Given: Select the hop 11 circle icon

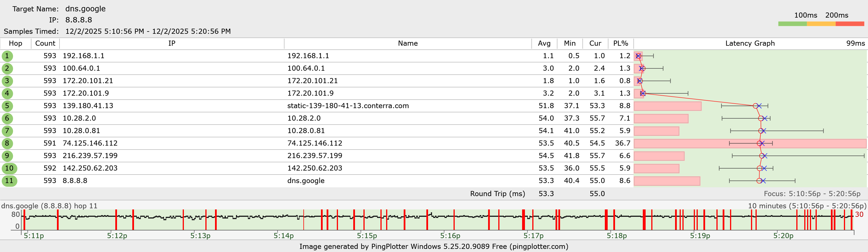Looking at the screenshot, I should [9, 181].
